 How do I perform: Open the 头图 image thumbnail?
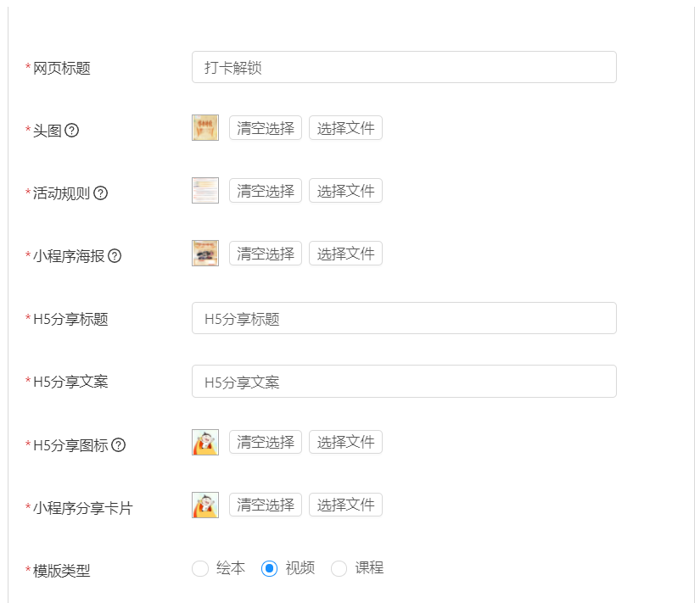tap(205, 128)
